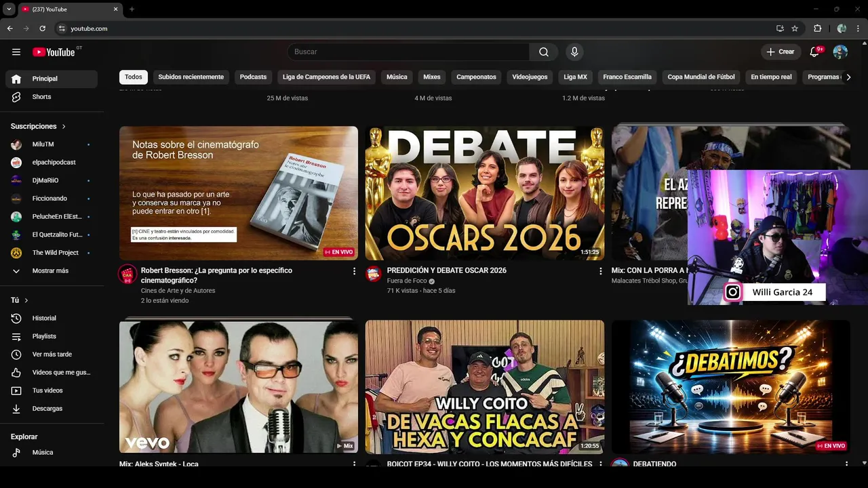Open the account avatar menu
This screenshot has width=868, height=488.
(840, 52)
